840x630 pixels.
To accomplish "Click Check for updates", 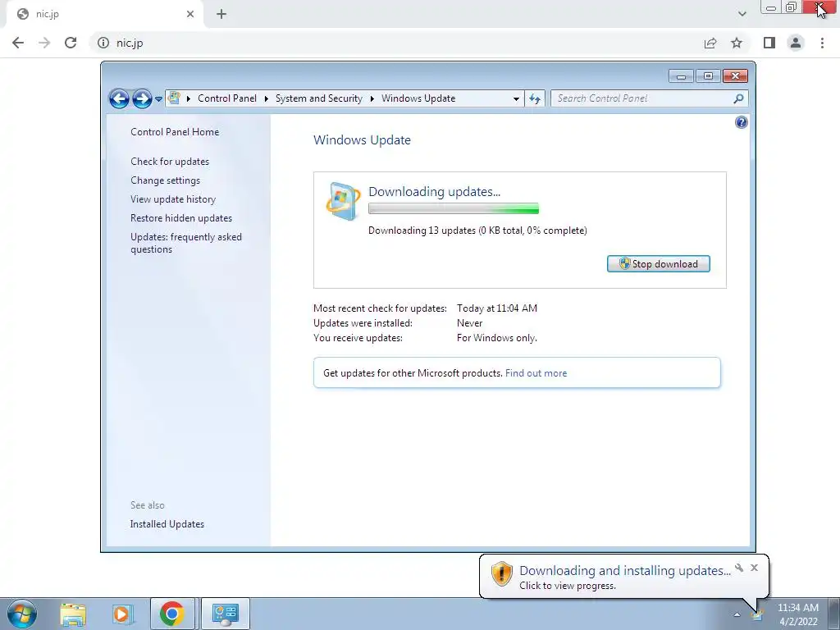I will click(x=170, y=162).
